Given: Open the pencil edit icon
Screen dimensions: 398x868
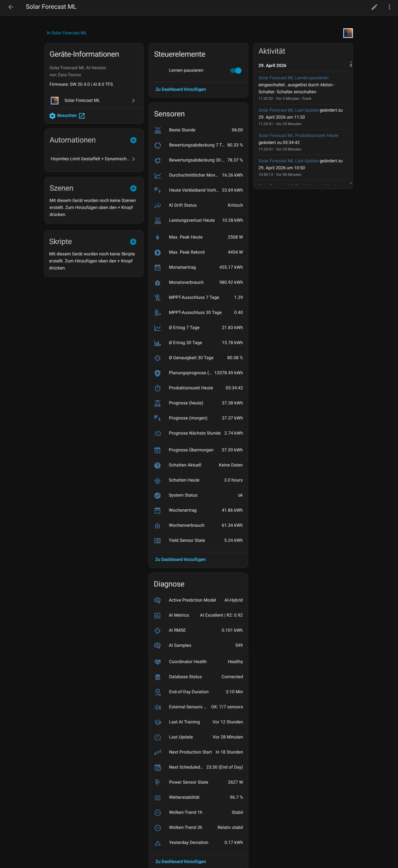Looking at the screenshot, I should [374, 7].
